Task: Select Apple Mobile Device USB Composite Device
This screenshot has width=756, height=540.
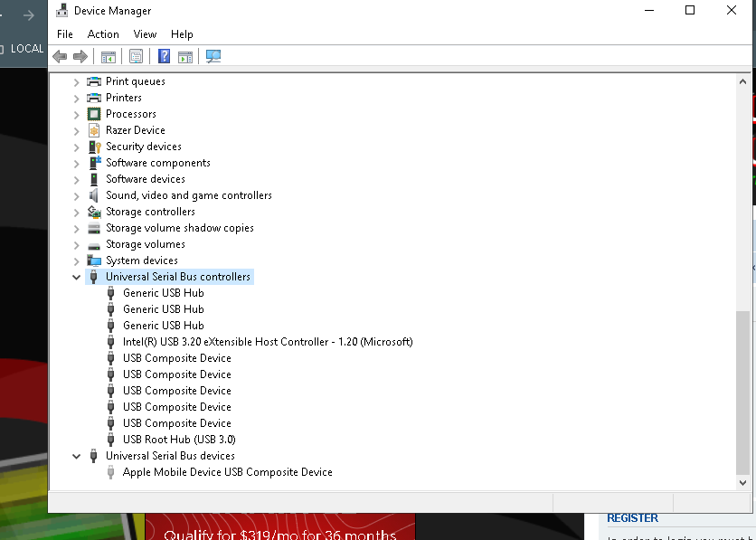Action: click(227, 472)
